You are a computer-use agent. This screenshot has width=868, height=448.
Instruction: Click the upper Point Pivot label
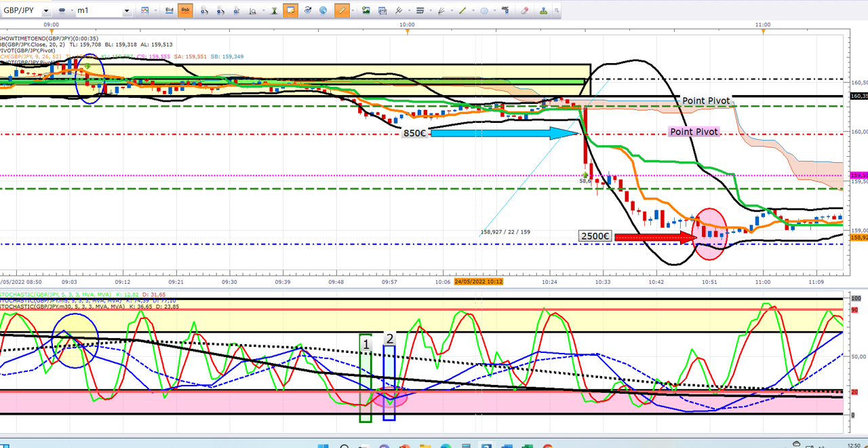click(706, 101)
